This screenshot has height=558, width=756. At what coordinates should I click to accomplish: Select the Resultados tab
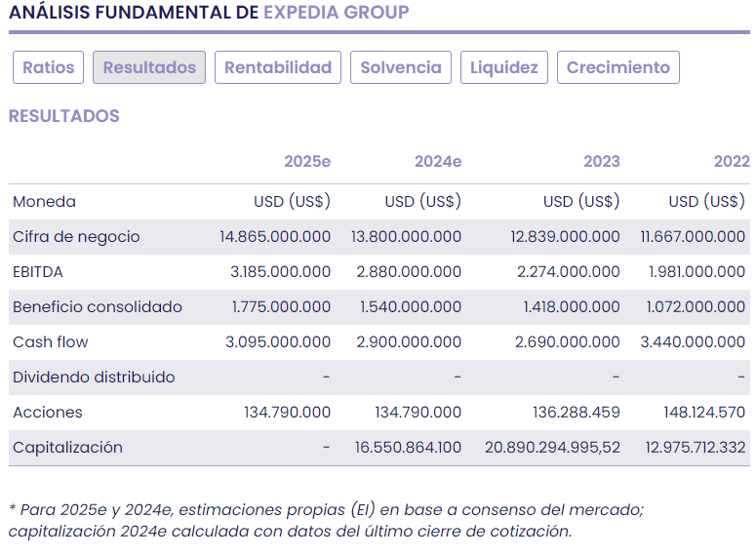[x=149, y=67]
